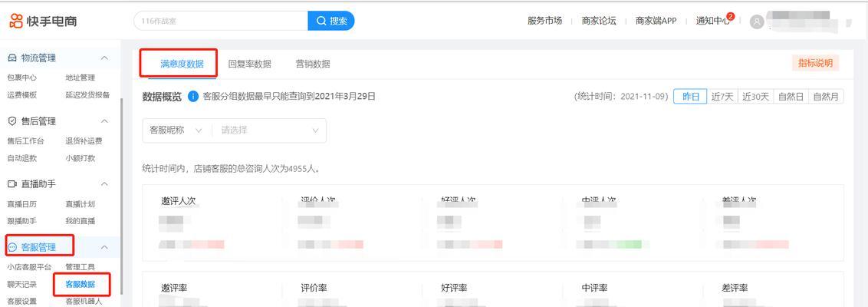Open 小店客服平台 menu item
This screenshot has height=307, width=868.
tap(29, 267)
